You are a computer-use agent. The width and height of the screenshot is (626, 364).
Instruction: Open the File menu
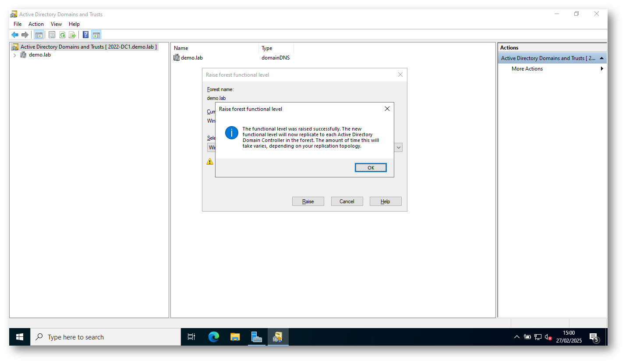pyautogui.click(x=18, y=24)
